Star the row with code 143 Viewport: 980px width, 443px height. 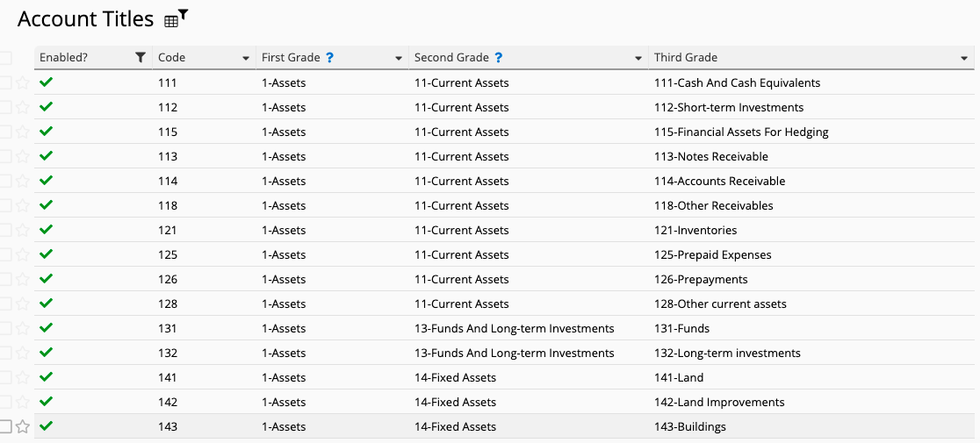(x=23, y=427)
